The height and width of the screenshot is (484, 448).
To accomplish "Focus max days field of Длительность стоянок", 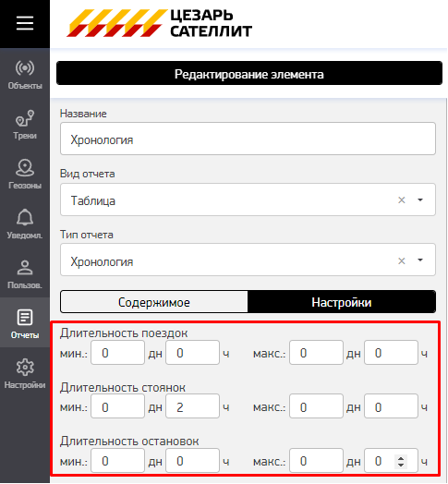I will (316, 406).
